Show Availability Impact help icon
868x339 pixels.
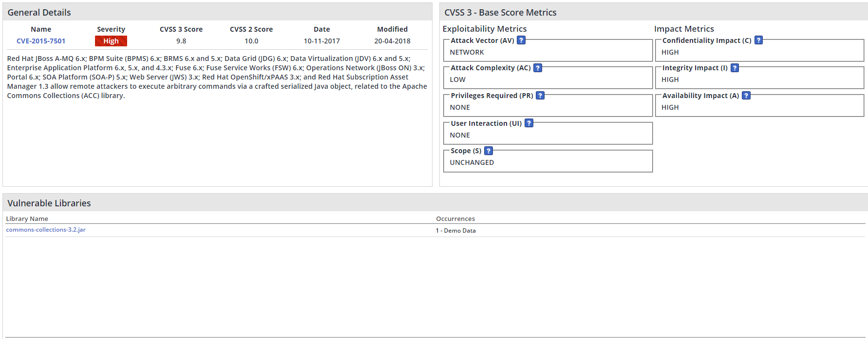point(746,96)
